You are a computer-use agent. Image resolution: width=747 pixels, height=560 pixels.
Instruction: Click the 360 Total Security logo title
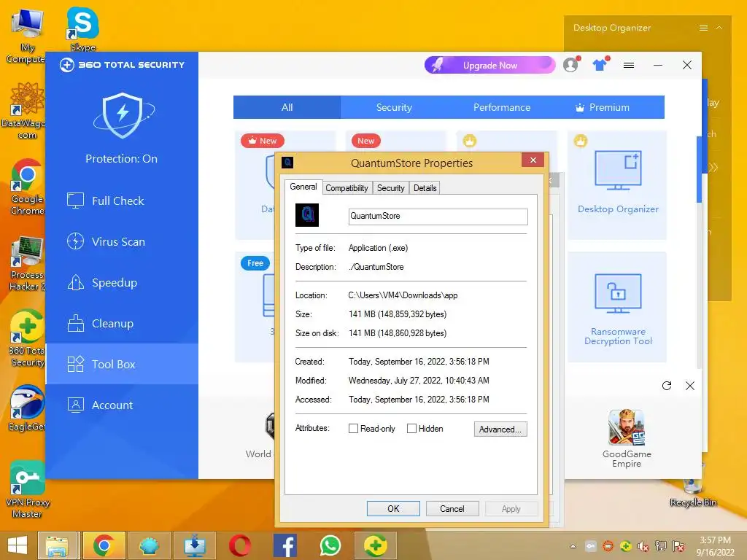coord(122,65)
